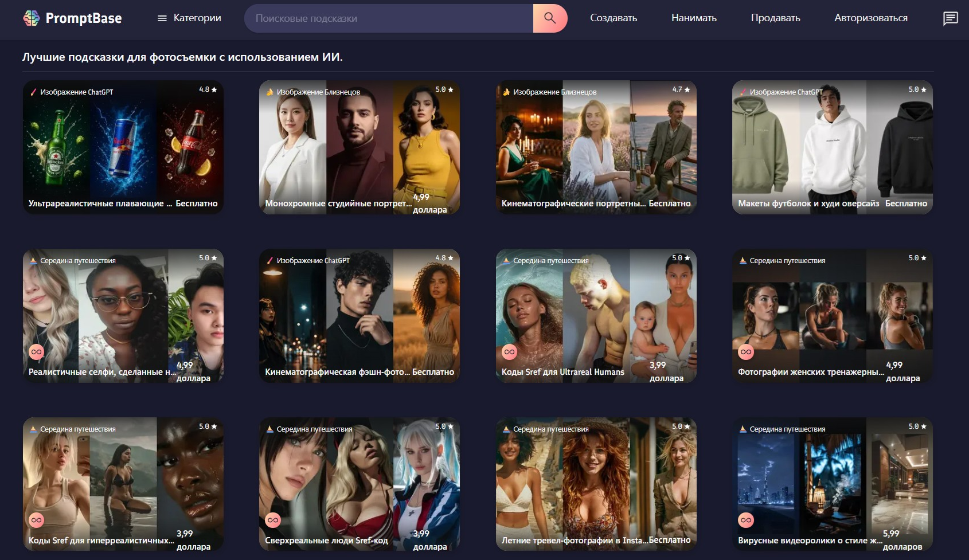
Task: Open Коды Sref для Ultrareal Humans title
Action: pyautogui.click(x=563, y=372)
